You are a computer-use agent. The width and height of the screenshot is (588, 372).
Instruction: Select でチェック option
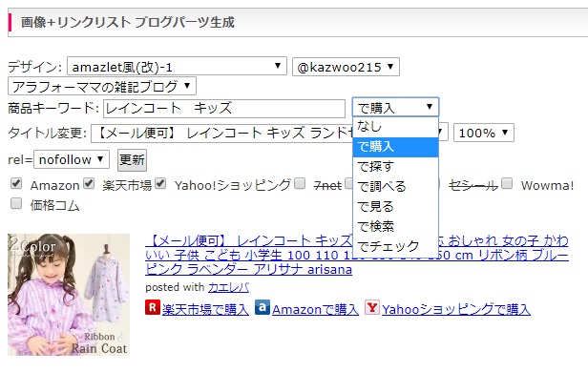pyautogui.click(x=395, y=246)
